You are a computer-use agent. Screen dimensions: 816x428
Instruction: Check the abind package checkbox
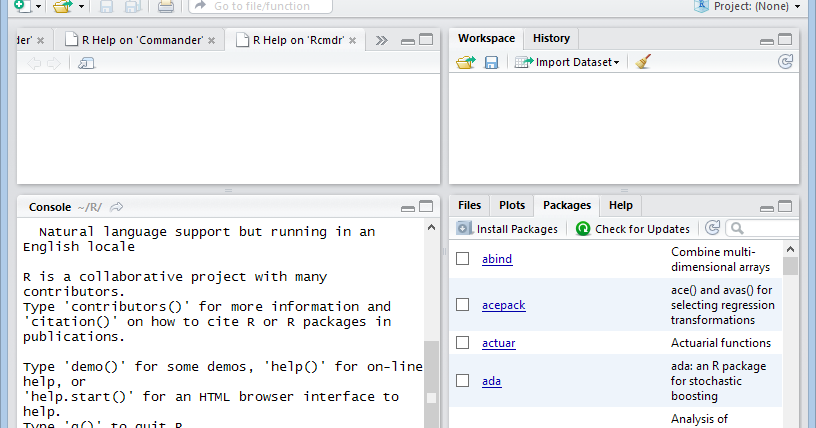tap(463, 259)
